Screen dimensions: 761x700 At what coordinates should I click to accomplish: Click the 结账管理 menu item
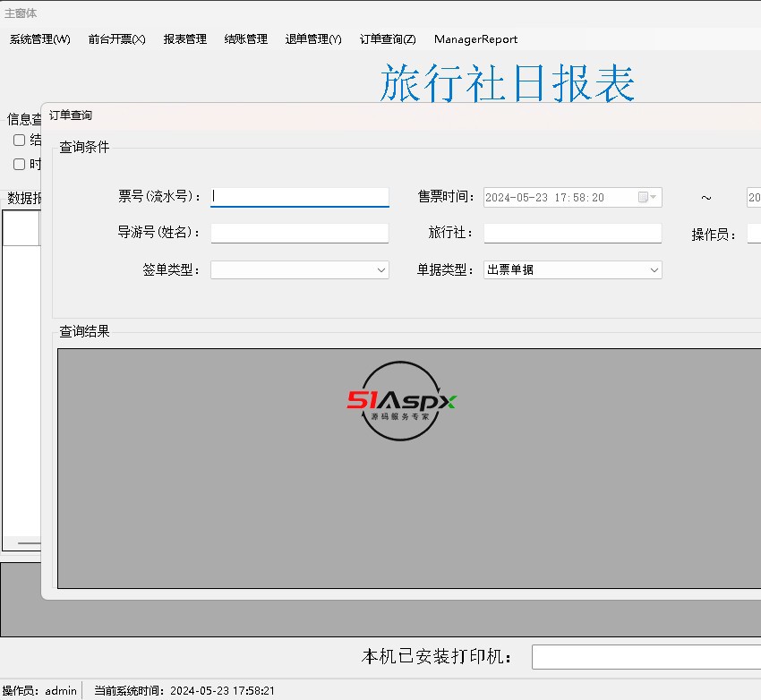tap(245, 39)
